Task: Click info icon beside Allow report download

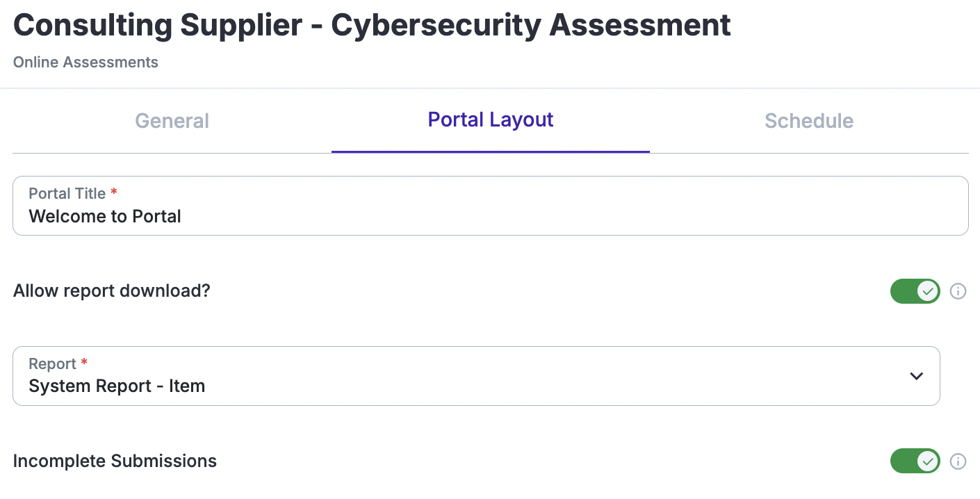Action: pos(958,291)
